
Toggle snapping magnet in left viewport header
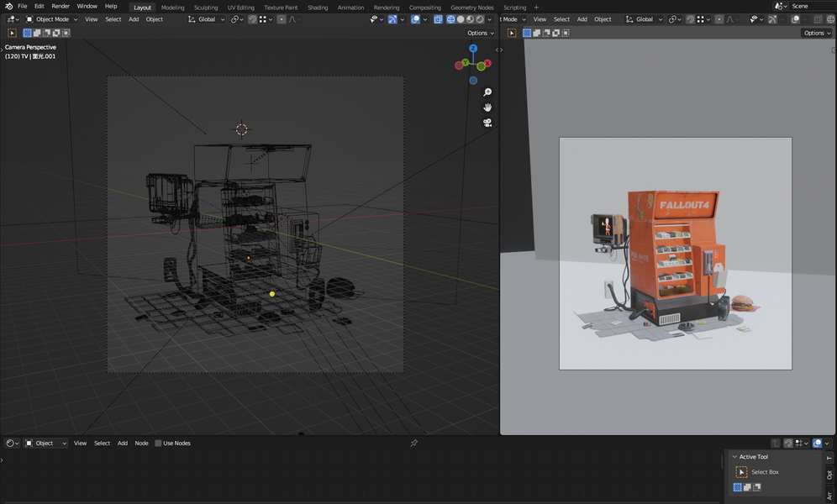253,19
